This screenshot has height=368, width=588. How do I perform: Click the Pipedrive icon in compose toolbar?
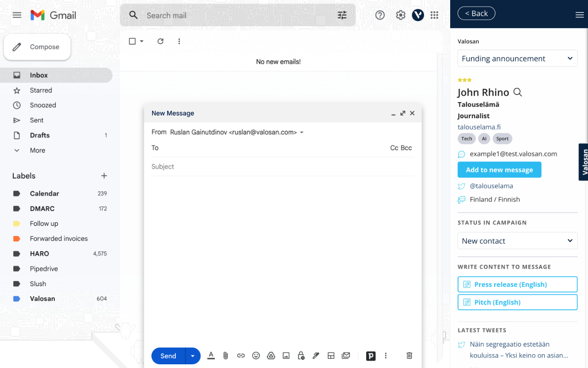click(371, 356)
